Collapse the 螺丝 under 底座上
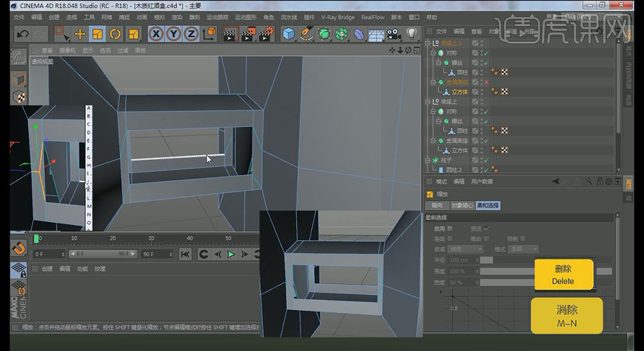 [x=438, y=121]
